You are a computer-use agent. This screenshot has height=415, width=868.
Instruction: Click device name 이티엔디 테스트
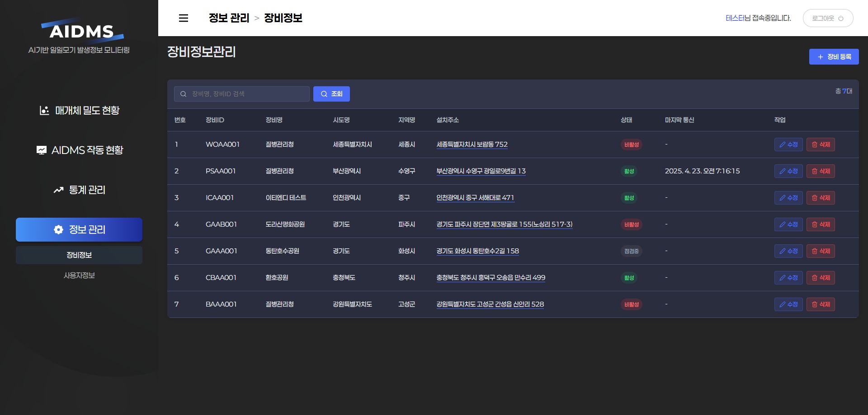click(x=286, y=198)
